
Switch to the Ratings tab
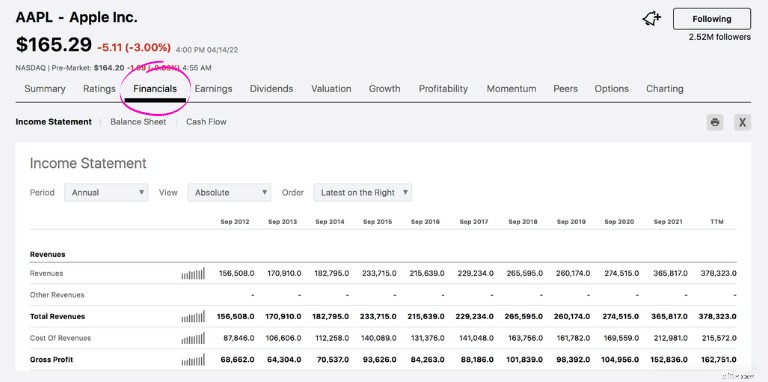[99, 89]
